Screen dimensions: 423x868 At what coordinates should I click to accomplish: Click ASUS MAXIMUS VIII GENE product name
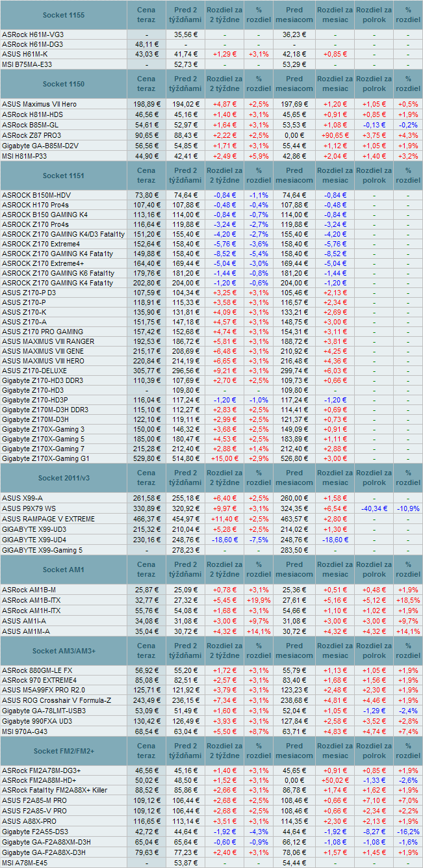43,351
